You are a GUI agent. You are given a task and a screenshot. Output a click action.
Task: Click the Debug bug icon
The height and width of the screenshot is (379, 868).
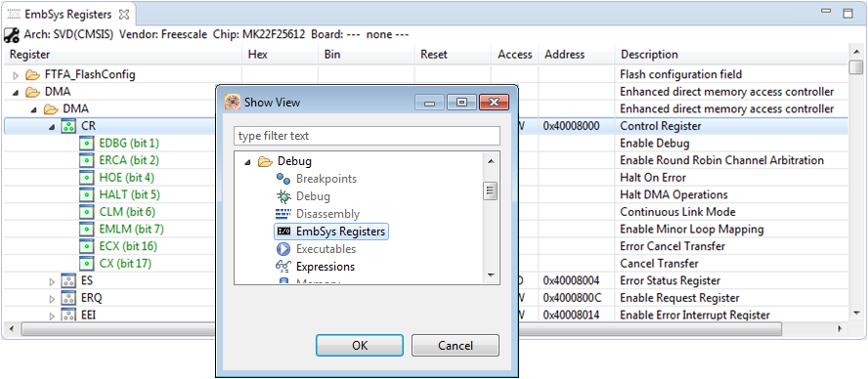click(x=282, y=196)
